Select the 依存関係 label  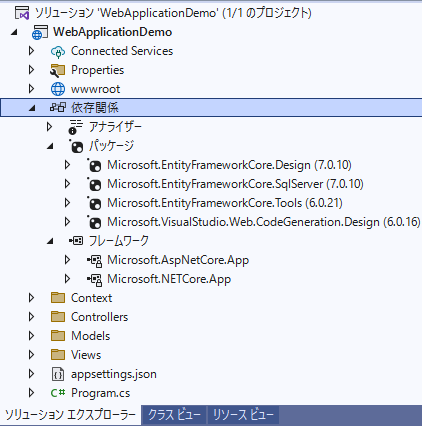95,108
